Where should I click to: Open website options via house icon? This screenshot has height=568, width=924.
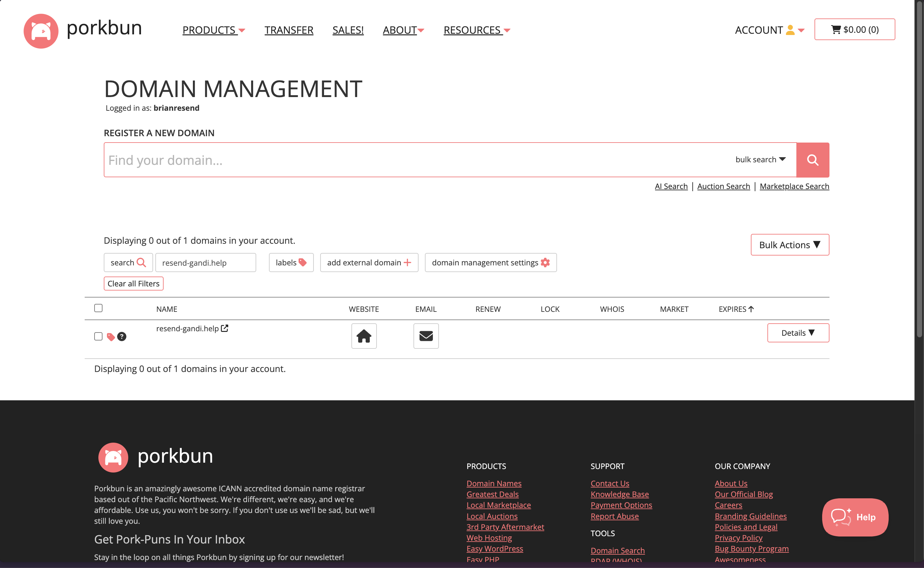coord(364,336)
